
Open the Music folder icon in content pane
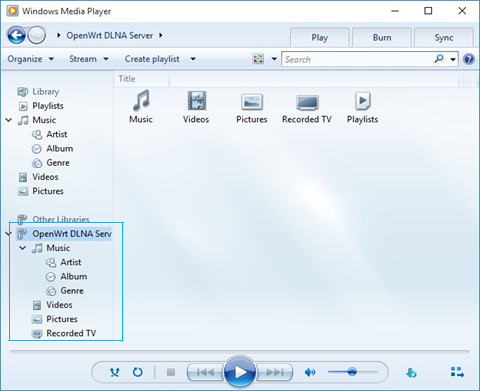click(x=141, y=100)
